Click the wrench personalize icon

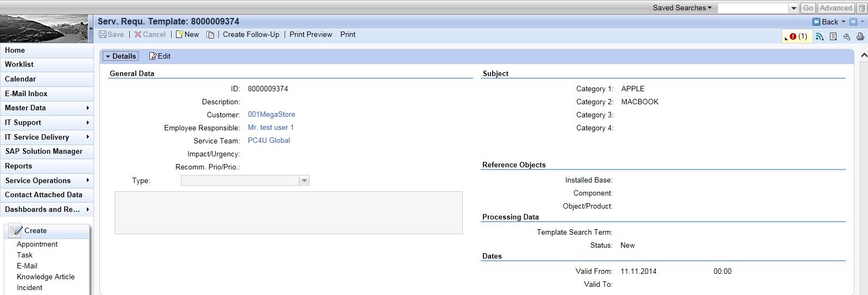(x=847, y=36)
